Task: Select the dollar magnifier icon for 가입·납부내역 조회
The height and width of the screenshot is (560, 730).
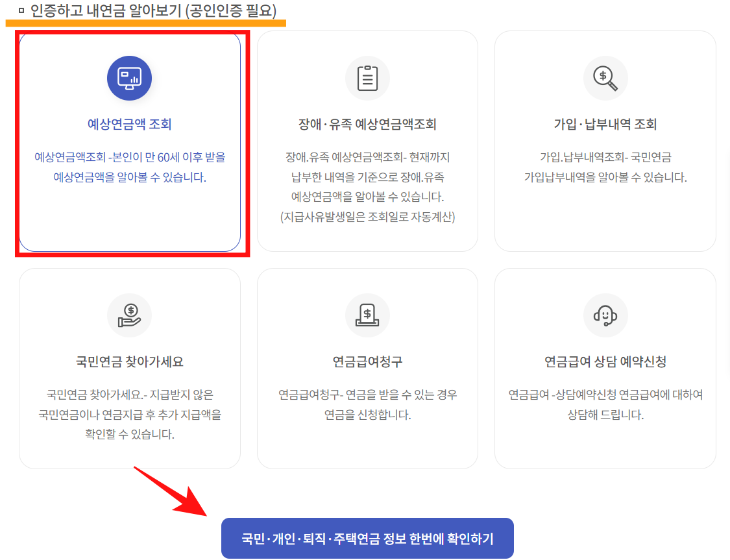Action: pyautogui.click(x=605, y=78)
